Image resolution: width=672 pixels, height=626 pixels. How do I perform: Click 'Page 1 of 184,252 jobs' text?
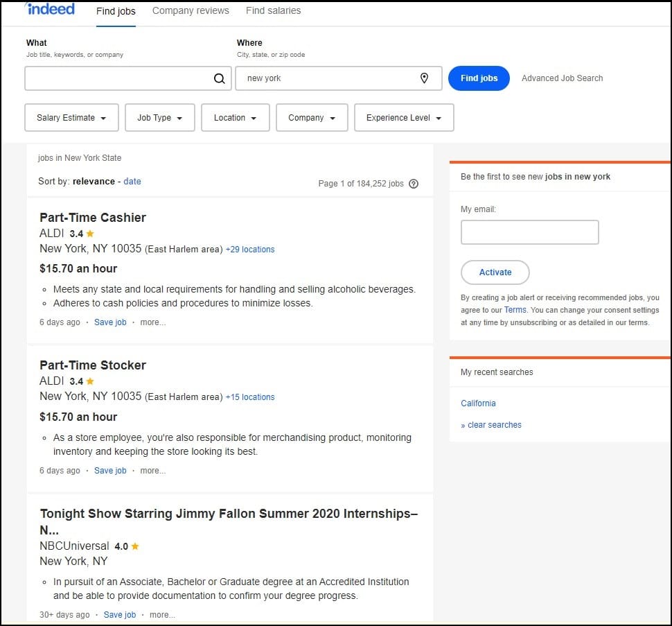point(361,184)
